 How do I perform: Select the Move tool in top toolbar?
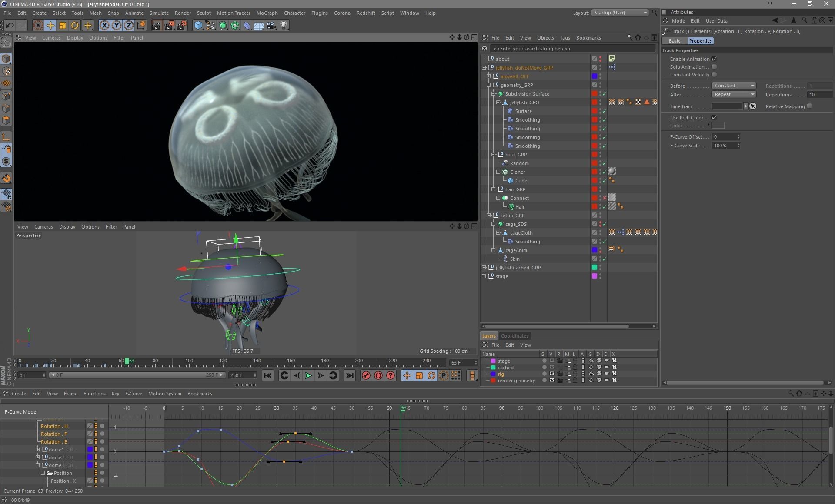point(50,25)
